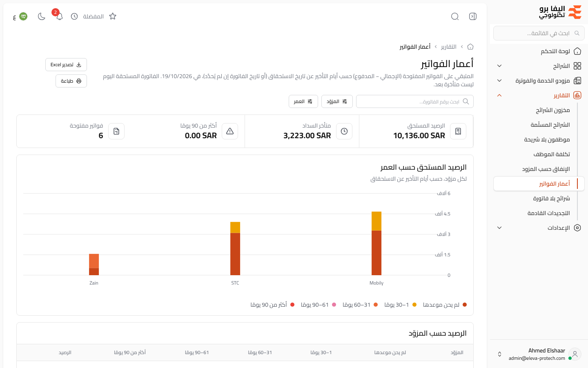The width and height of the screenshot is (588, 368).
Task: Click التقارير breadcrumb link
Action: pyautogui.click(x=449, y=47)
